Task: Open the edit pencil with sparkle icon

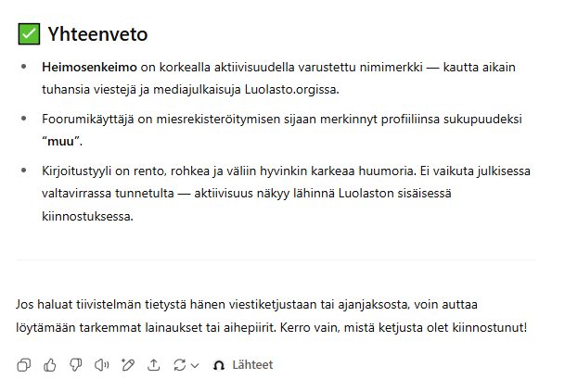Action: coord(127,365)
